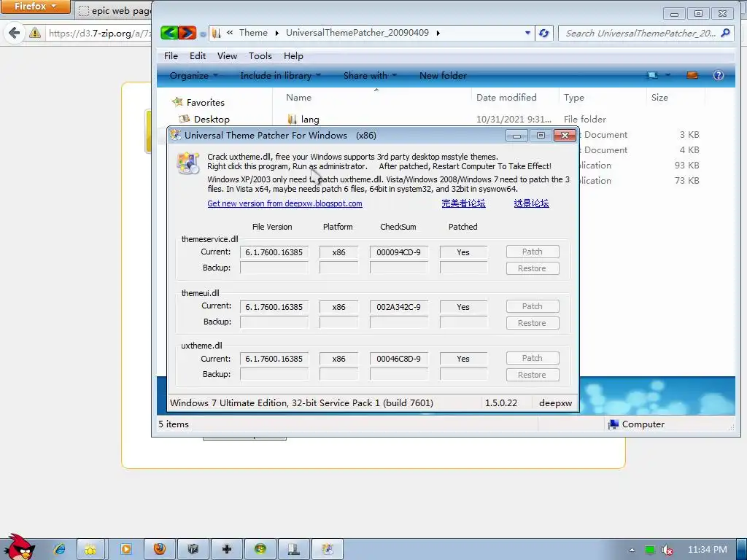Click the Explorer forward arrow button

187,33
